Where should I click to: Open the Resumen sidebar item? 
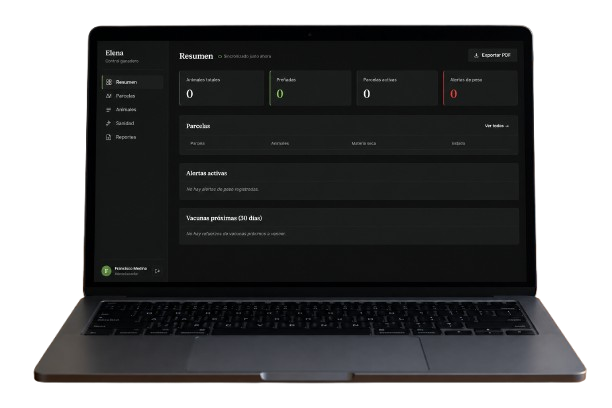[x=133, y=82]
